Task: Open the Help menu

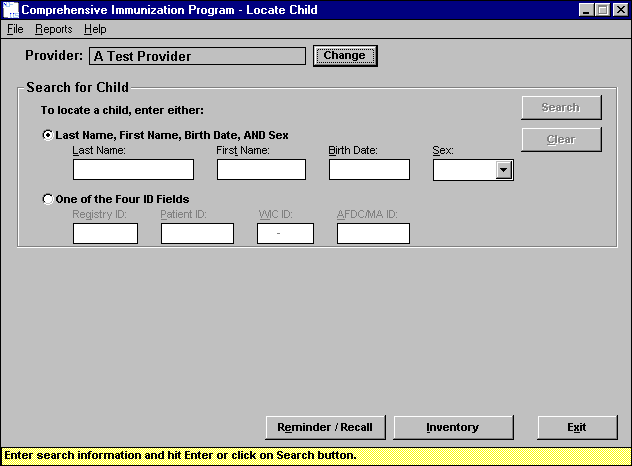Action: tap(95, 29)
